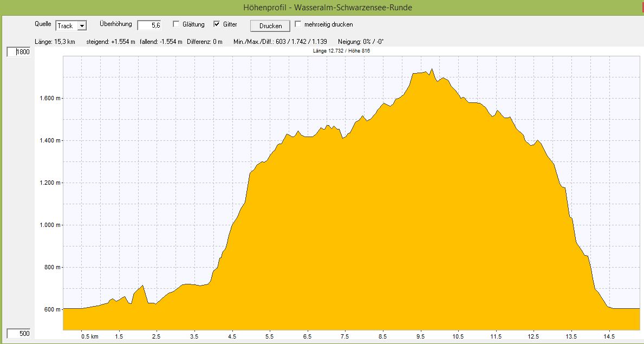Tick the mehrseitig drucken checkbox

[298, 24]
